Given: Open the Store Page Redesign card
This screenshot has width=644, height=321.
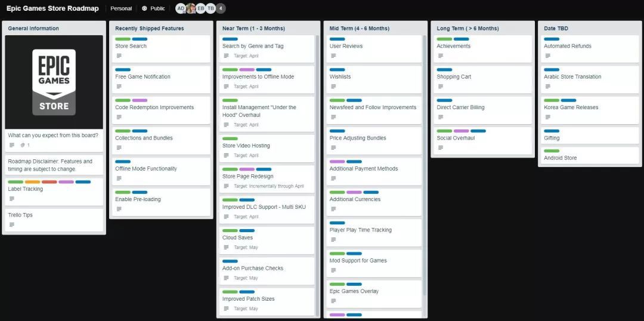Looking at the screenshot, I should click(x=267, y=179).
